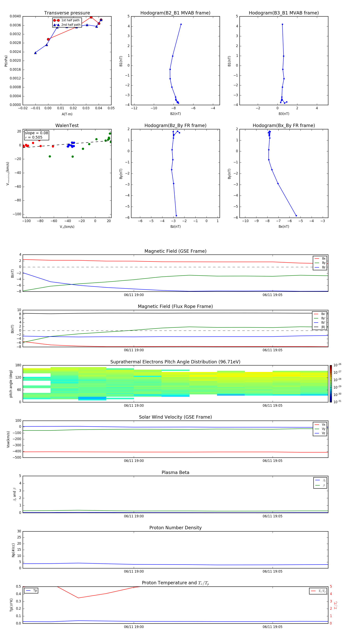Viewport: 351px width, 644px height.
Task: Click the 'Magnetic Field (Flux Rope Frame)' title
Action: click(175, 307)
